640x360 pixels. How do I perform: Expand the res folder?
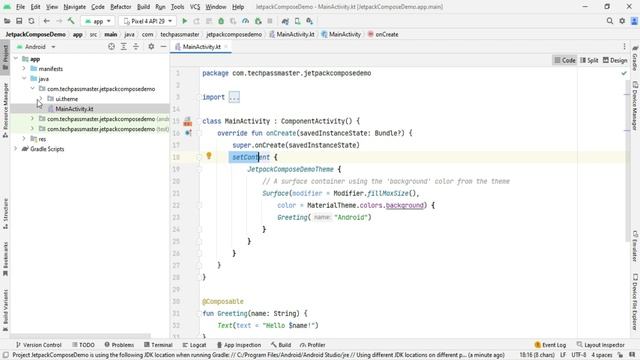[24, 139]
